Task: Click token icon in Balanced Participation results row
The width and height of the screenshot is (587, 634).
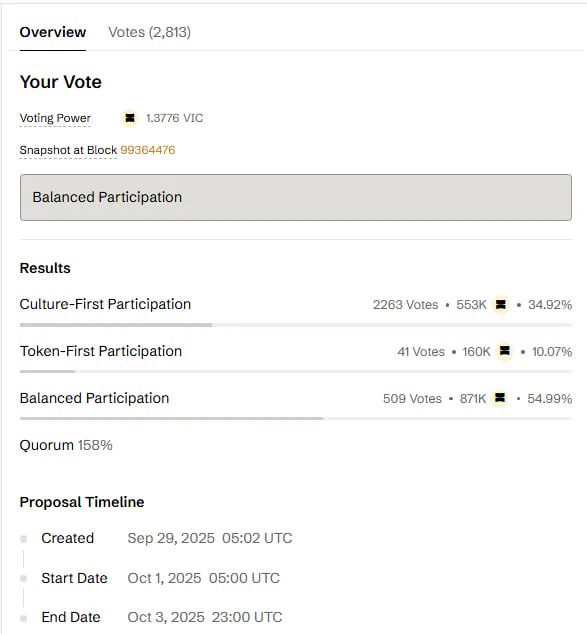Action: [x=500, y=398]
